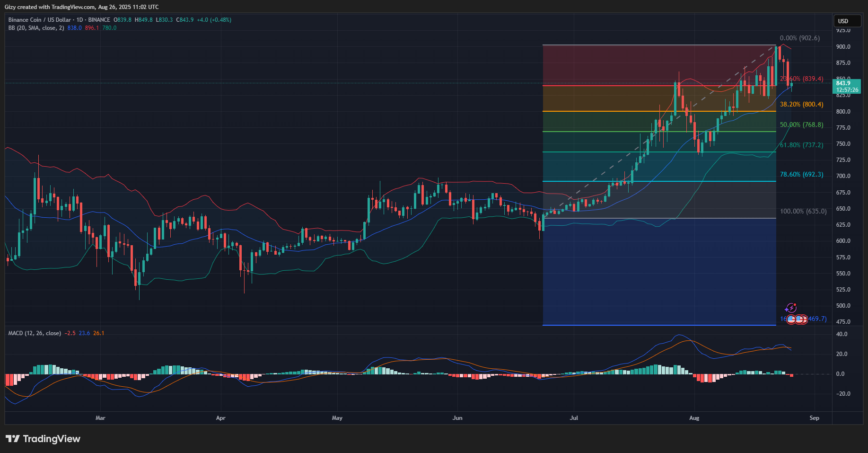Open the USD currency selector
The height and width of the screenshot is (453, 868).
point(847,21)
